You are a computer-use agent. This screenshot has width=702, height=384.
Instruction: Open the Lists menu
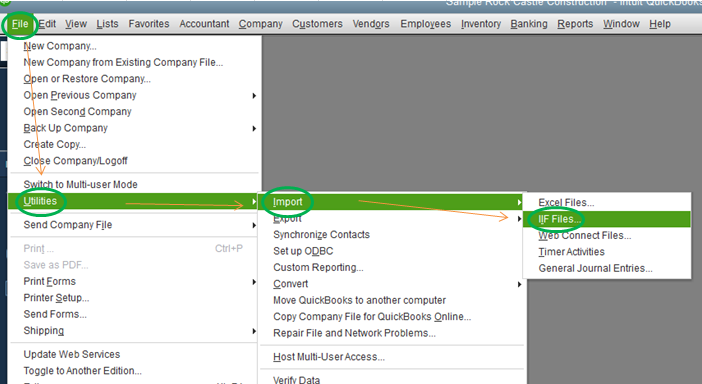[107, 24]
